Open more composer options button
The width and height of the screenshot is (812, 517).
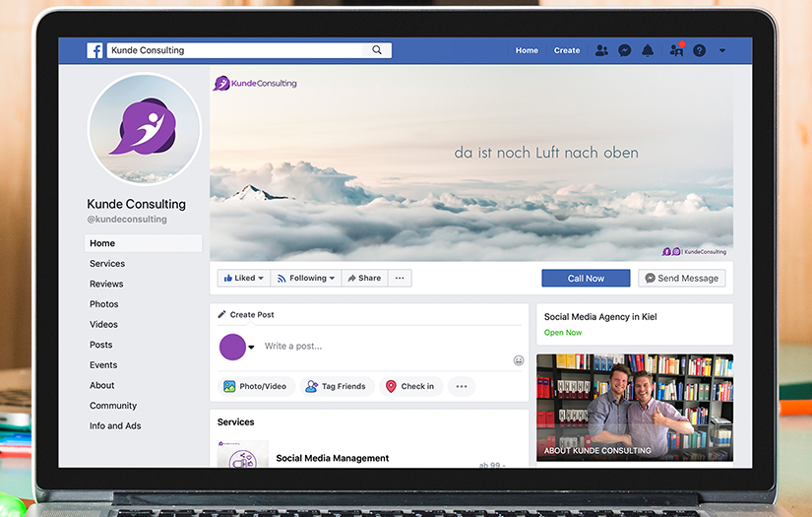462,386
